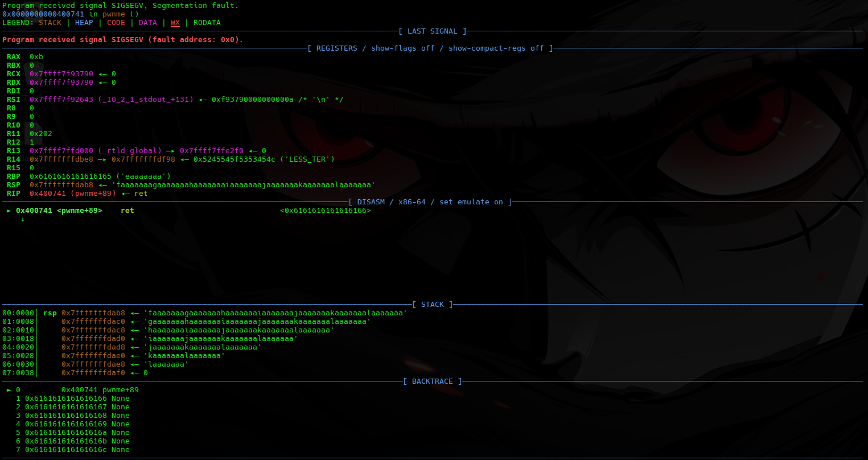The height and width of the screenshot is (460, 868).
Task: Select the DATA word in the legend
Action: coord(148,23)
